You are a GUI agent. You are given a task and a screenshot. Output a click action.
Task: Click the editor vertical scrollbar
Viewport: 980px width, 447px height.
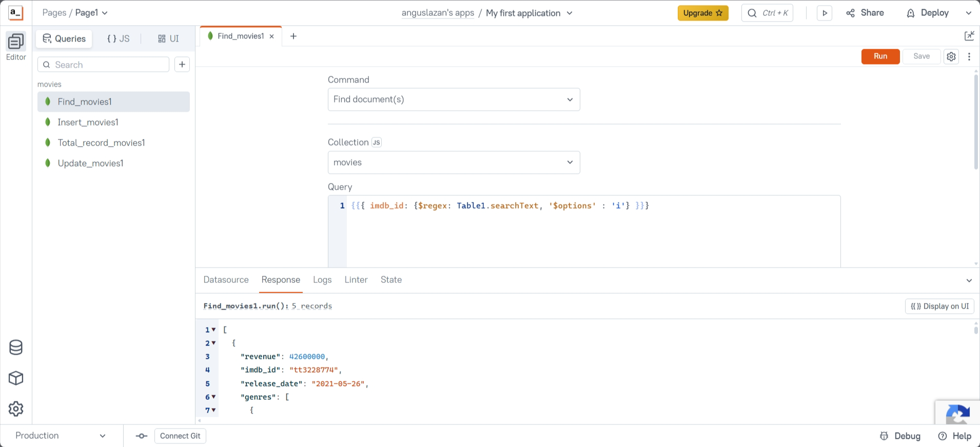[x=976, y=122]
